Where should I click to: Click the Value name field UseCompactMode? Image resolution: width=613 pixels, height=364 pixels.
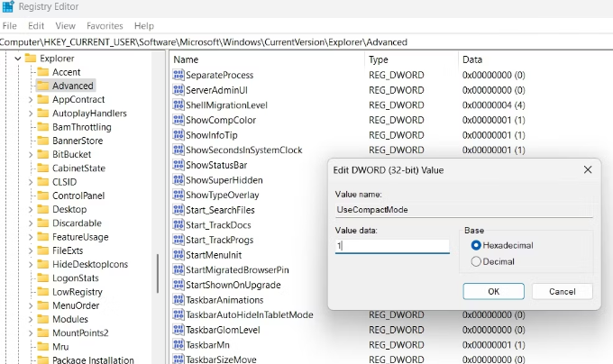(x=463, y=210)
